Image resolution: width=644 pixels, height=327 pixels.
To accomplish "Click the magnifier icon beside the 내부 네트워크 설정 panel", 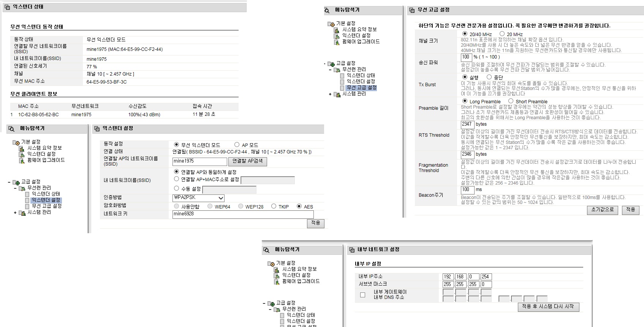I will point(266,250).
